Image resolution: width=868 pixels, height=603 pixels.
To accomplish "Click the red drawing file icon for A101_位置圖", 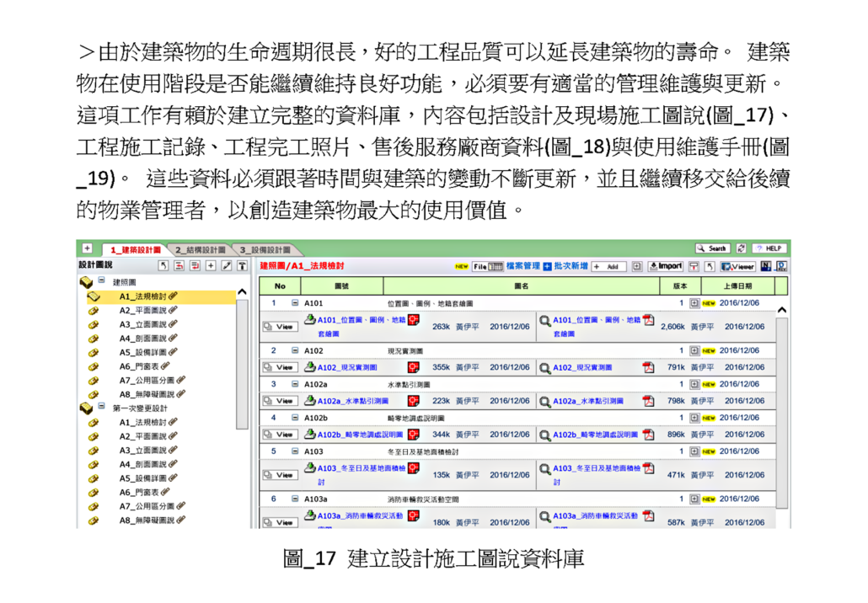I will point(413,320).
